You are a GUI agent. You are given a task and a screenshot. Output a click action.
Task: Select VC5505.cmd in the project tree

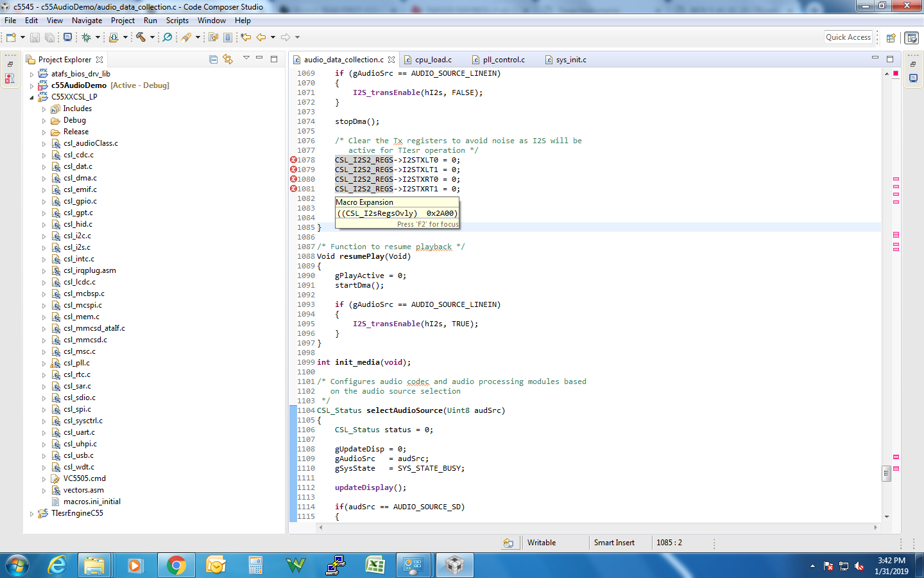[x=85, y=478]
